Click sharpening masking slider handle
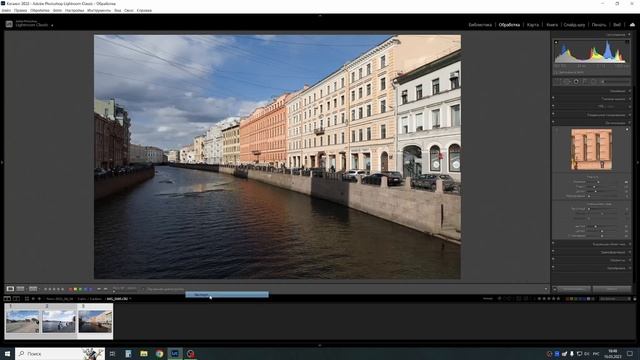 click(589, 196)
